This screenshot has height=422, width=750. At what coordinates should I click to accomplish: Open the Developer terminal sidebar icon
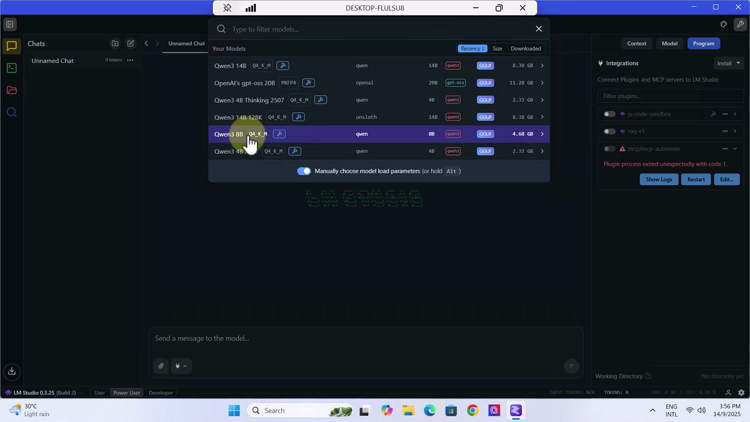click(x=11, y=68)
